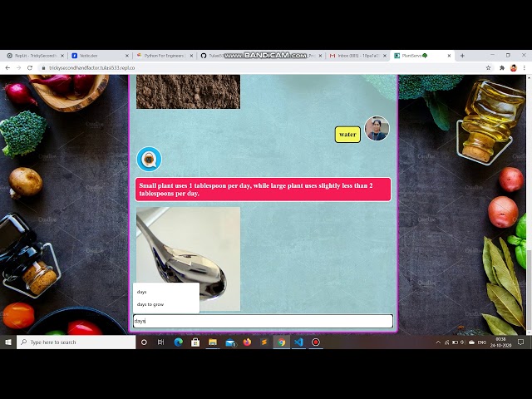
Task: Click the taskbar search box
Action: click(76, 342)
